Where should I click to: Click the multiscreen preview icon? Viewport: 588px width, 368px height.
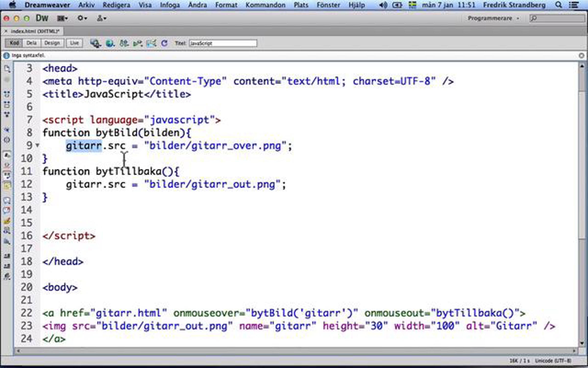95,43
